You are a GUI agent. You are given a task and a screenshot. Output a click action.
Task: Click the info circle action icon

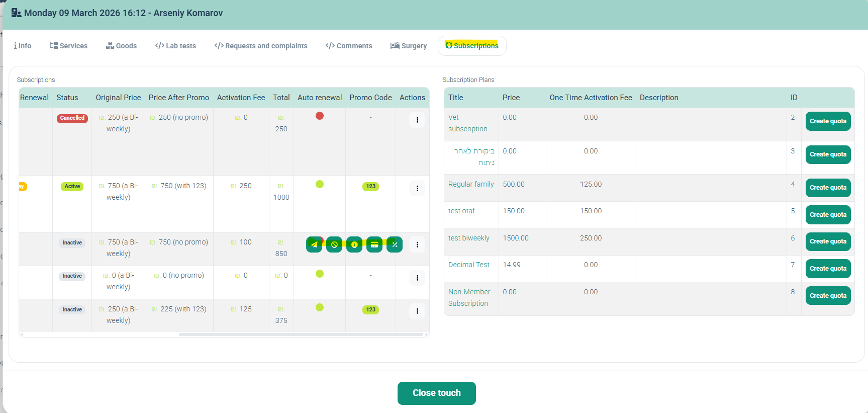[x=354, y=244]
